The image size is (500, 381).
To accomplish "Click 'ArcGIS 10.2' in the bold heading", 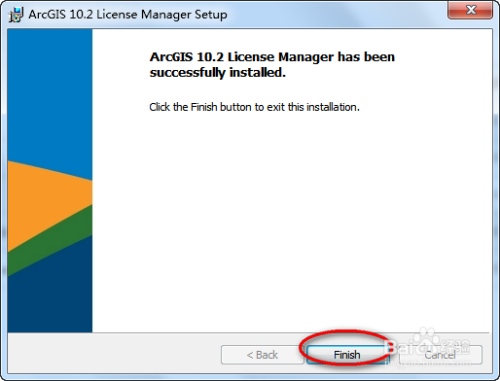I will pyautogui.click(x=186, y=57).
